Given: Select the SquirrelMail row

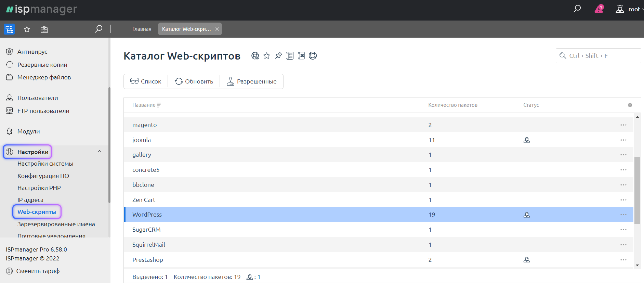Looking at the screenshot, I should (379, 245).
